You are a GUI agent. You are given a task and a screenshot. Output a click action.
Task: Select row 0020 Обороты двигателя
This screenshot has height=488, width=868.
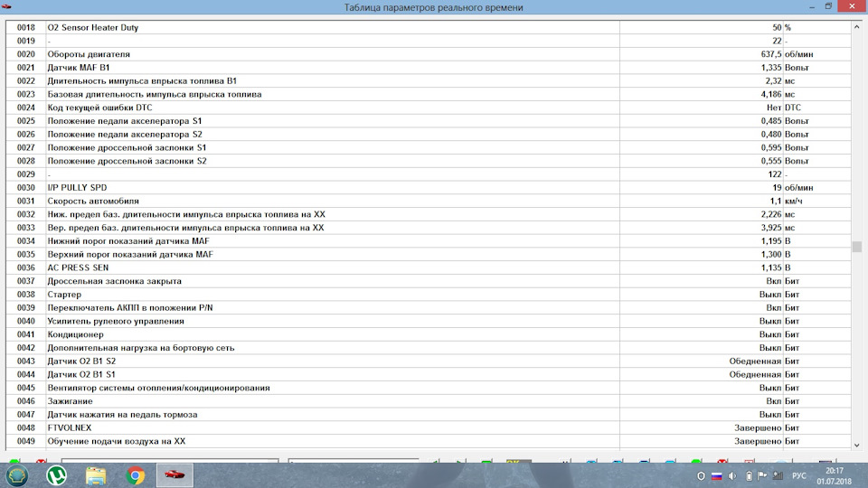click(429, 54)
